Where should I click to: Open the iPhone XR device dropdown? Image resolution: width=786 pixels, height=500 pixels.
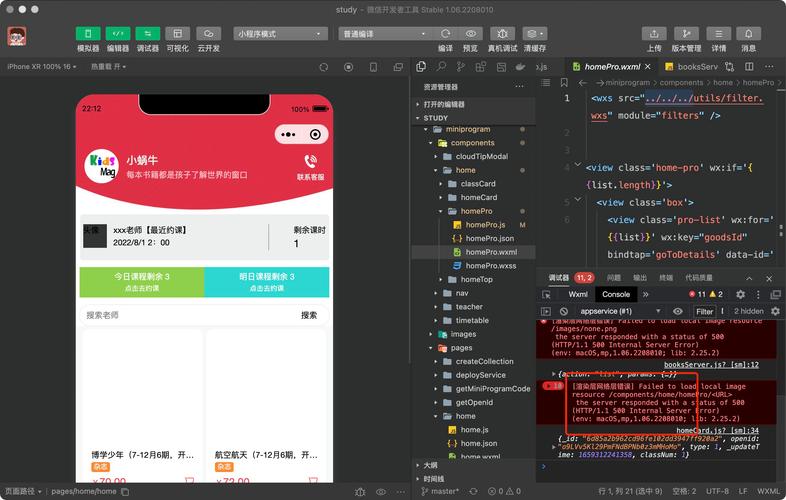[x=42, y=66]
